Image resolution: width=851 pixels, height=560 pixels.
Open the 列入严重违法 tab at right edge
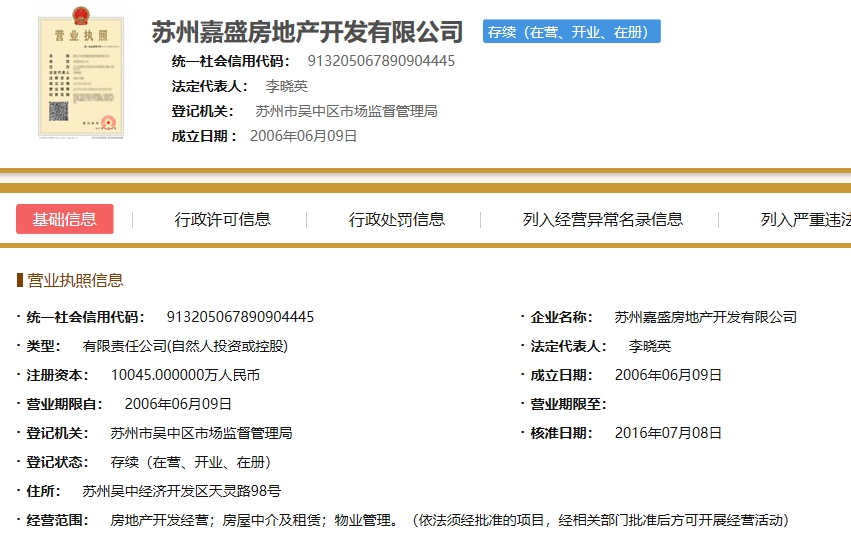pos(805,219)
